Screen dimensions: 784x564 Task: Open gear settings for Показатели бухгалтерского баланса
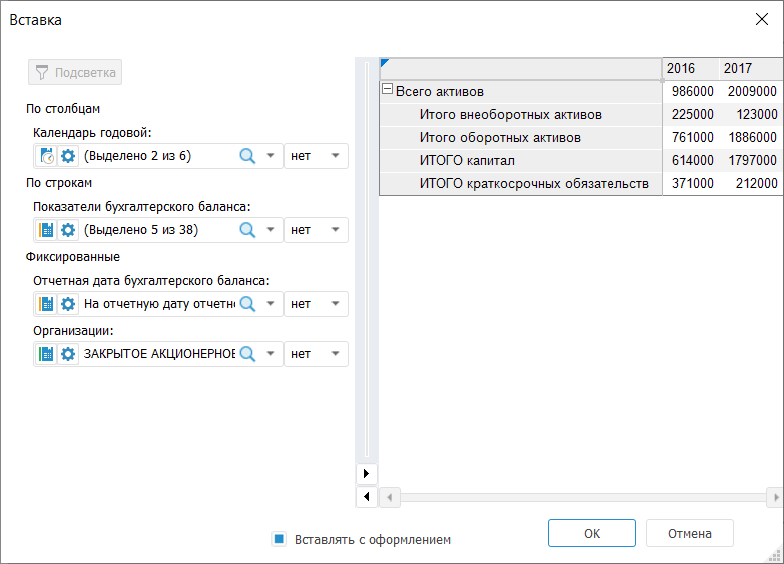[x=68, y=230]
